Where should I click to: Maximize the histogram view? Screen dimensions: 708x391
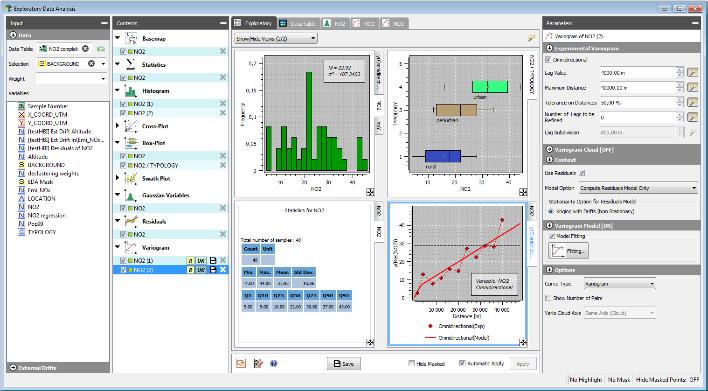[x=370, y=192]
